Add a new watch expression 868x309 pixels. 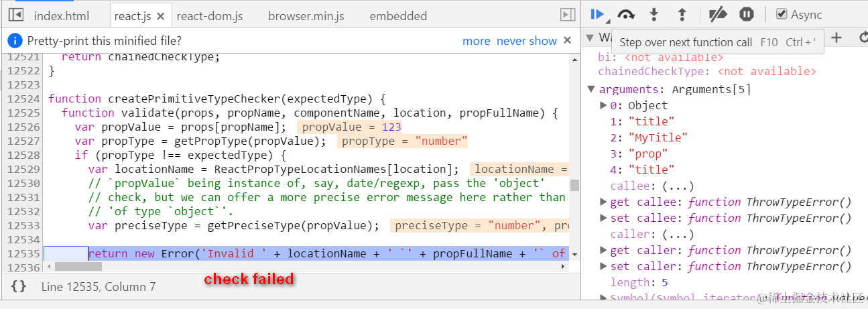pyautogui.click(x=836, y=38)
